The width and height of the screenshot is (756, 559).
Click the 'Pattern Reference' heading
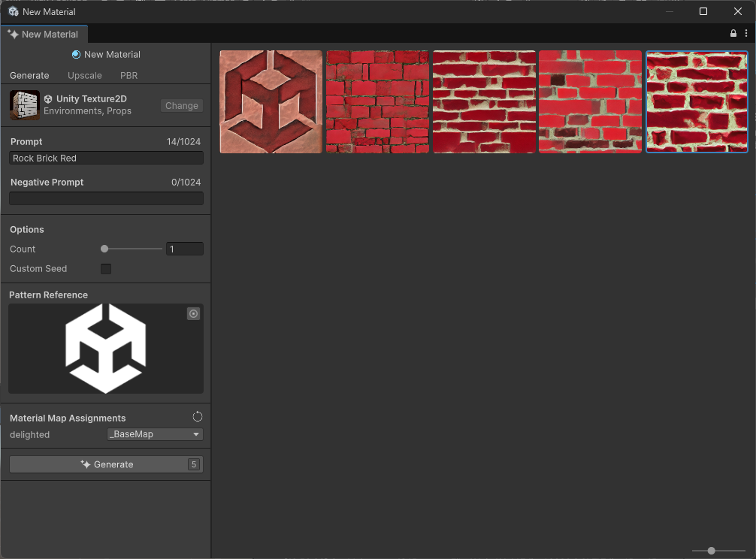(x=48, y=295)
